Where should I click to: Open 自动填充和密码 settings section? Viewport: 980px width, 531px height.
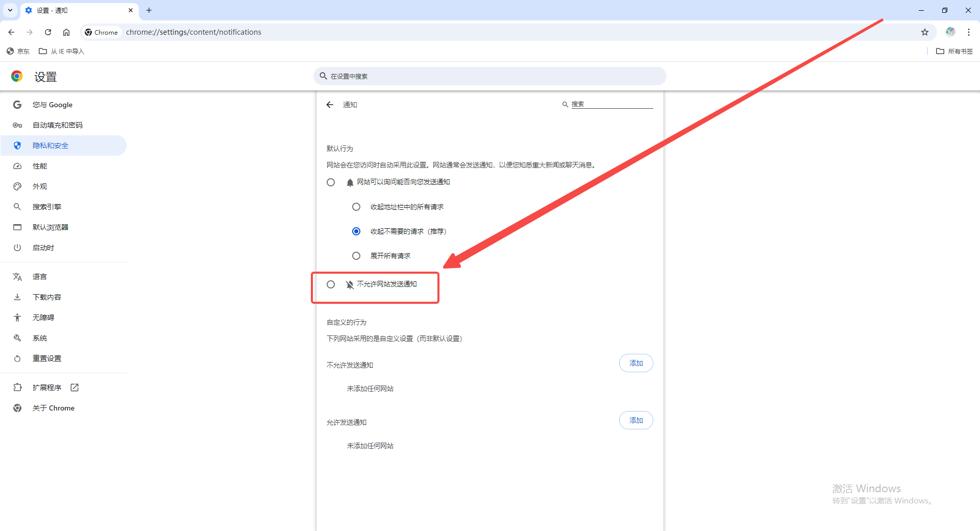click(x=63, y=125)
